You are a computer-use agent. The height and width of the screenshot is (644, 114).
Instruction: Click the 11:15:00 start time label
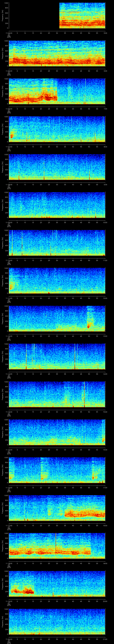[9, 450]
